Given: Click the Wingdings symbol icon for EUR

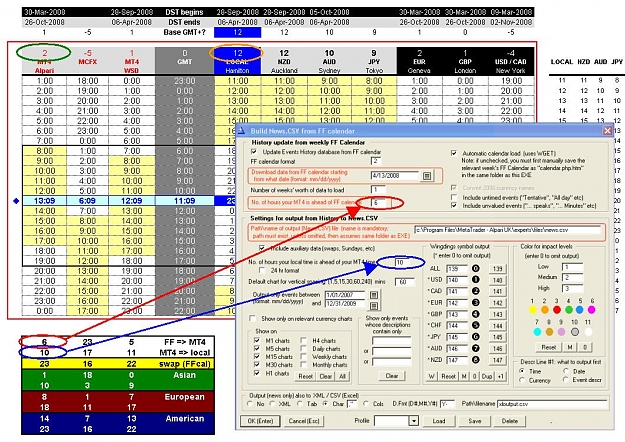Looking at the screenshot, I should (x=476, y=303).
